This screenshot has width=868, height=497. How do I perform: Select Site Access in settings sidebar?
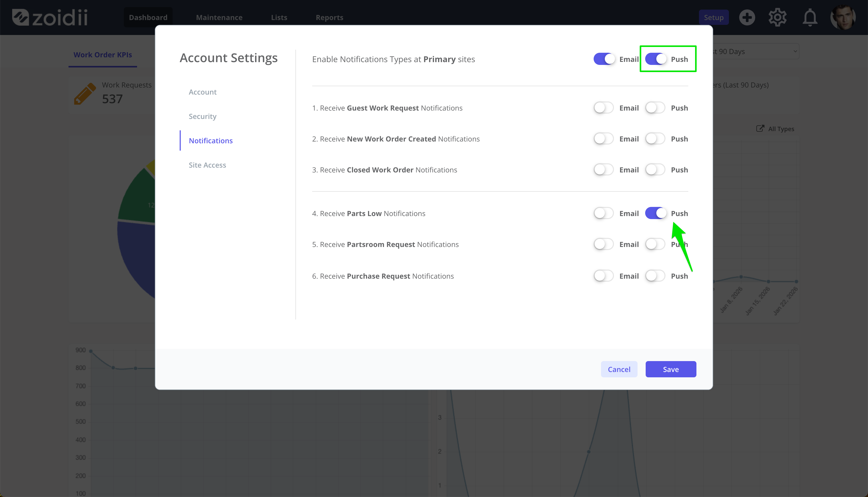[207, 165]
